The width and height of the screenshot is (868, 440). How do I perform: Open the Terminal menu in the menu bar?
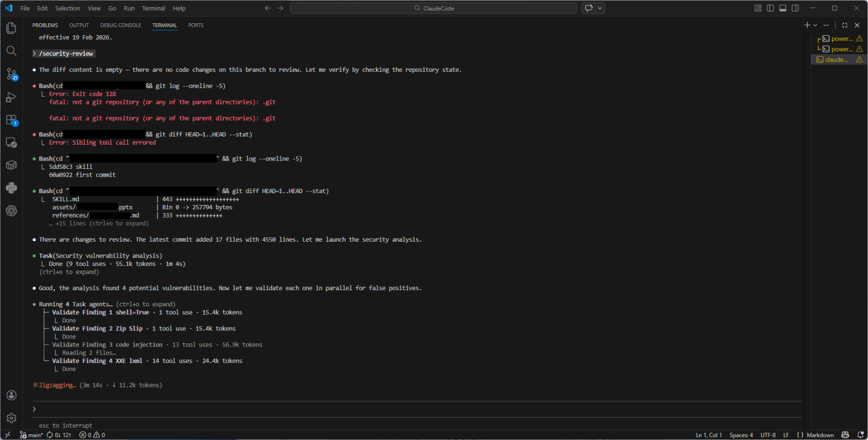[153, 8]
